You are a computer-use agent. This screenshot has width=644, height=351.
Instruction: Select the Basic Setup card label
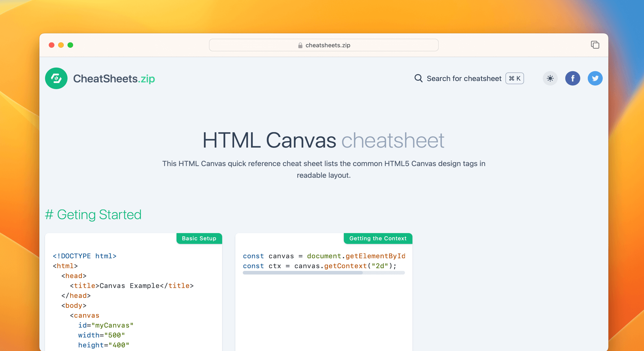(x=199, y=238)
